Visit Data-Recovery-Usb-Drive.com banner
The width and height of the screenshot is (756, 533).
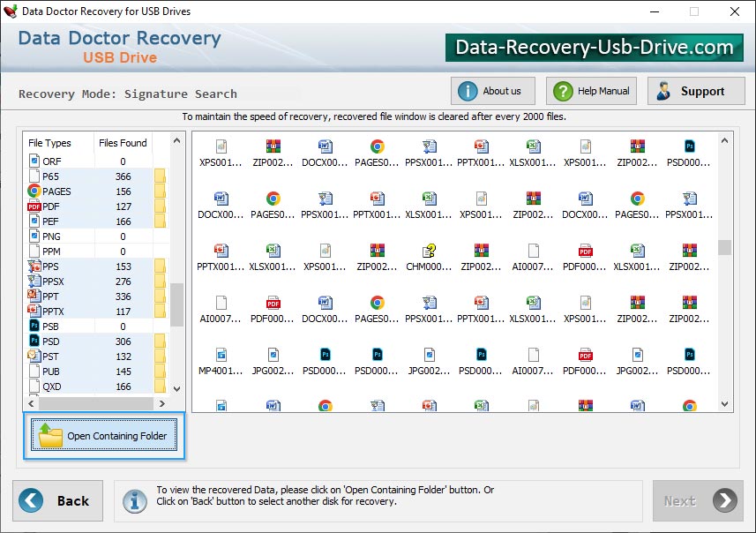[594, 48]
